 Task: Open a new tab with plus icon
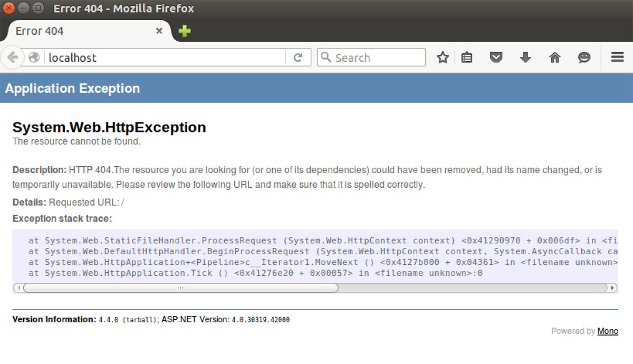tap(184, 31)
